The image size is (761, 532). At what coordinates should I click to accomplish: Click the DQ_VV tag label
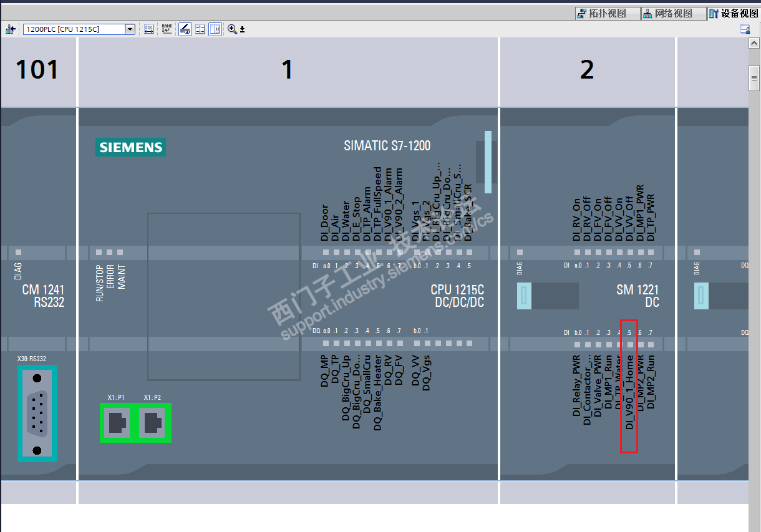[415, 370]
